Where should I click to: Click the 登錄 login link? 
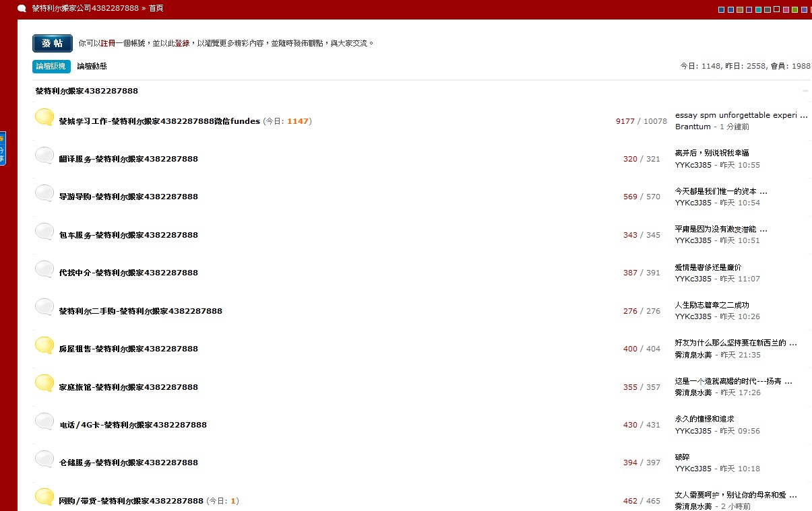[182, 43]
